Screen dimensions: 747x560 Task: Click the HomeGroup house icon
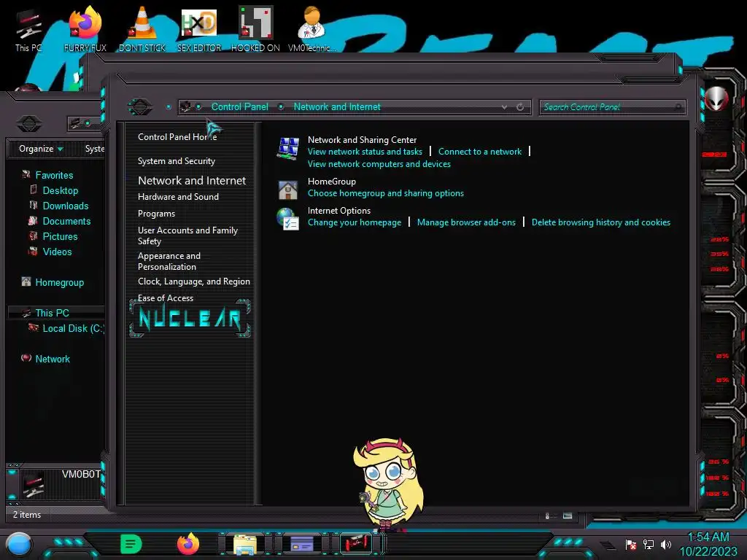coord(288,190)
